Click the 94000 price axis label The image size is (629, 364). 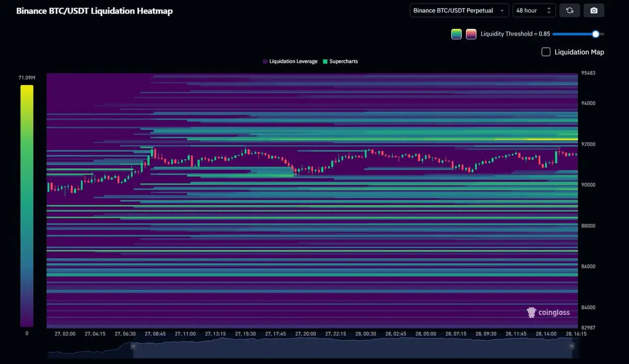pyautogui.click(x=587, y=103)
